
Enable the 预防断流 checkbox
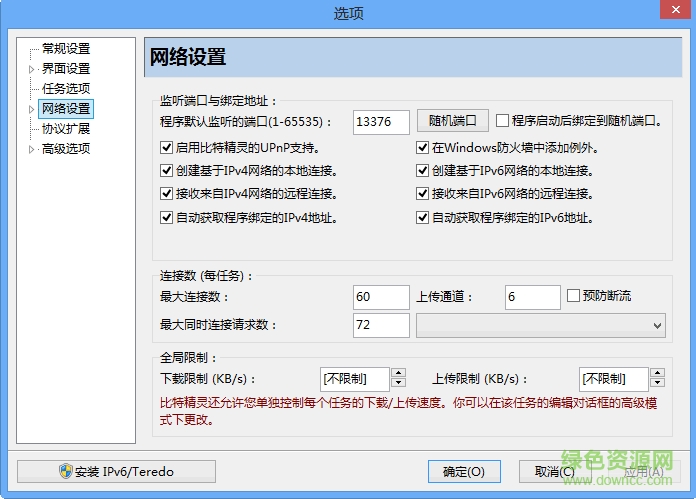click(574, 296)
